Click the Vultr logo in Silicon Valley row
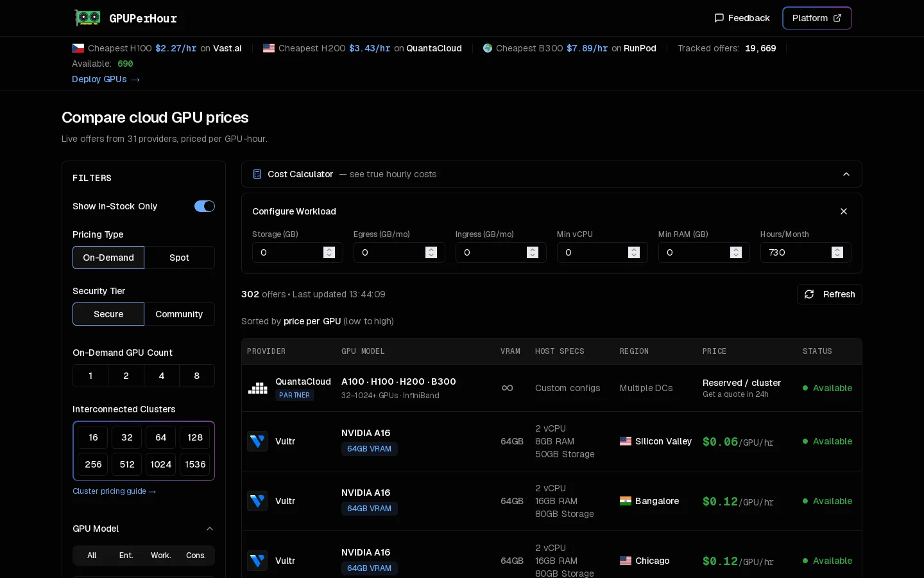This screenshot has width=924, height=578. coord(257,441)
